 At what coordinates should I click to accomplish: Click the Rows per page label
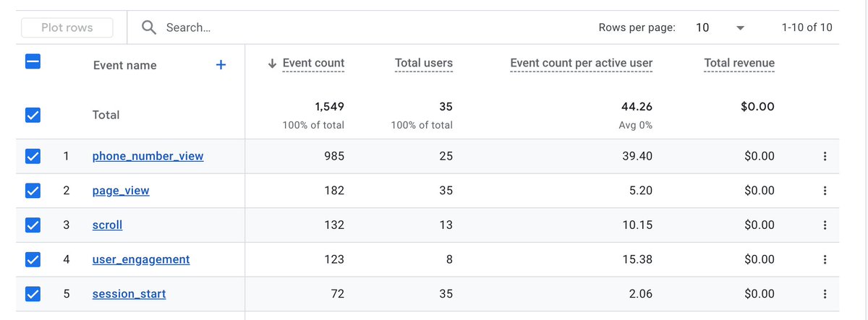tap(637, 27)
